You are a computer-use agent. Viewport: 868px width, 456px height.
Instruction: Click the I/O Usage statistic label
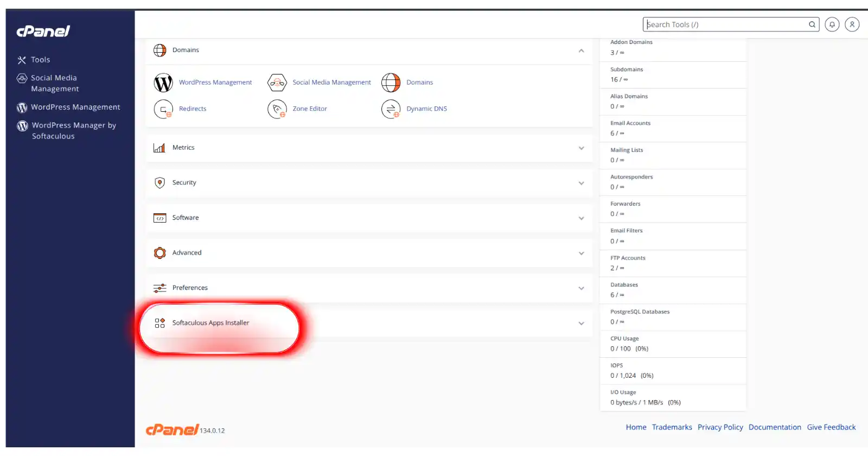(623, 392)
